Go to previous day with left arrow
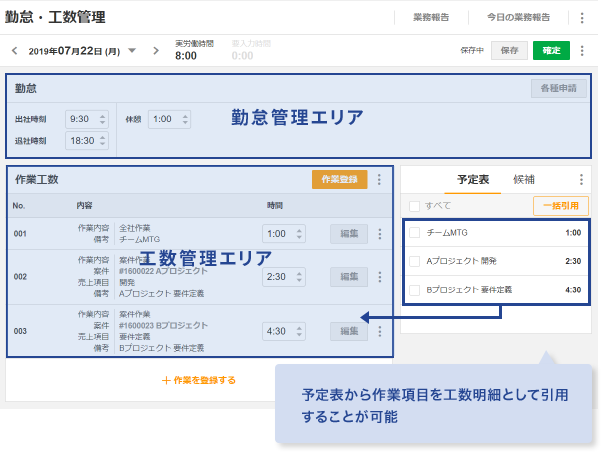The width and height of the screenshot is (601, 452). tap(14, 50)
